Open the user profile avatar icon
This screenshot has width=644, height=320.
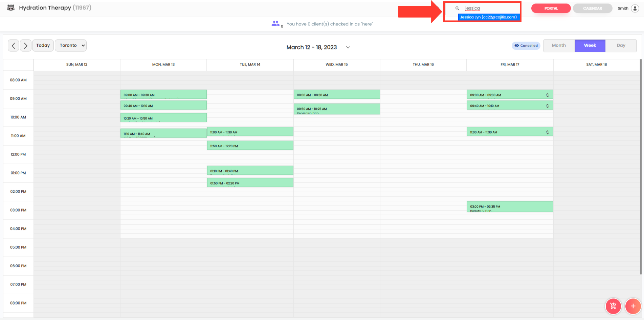[635, 8]
